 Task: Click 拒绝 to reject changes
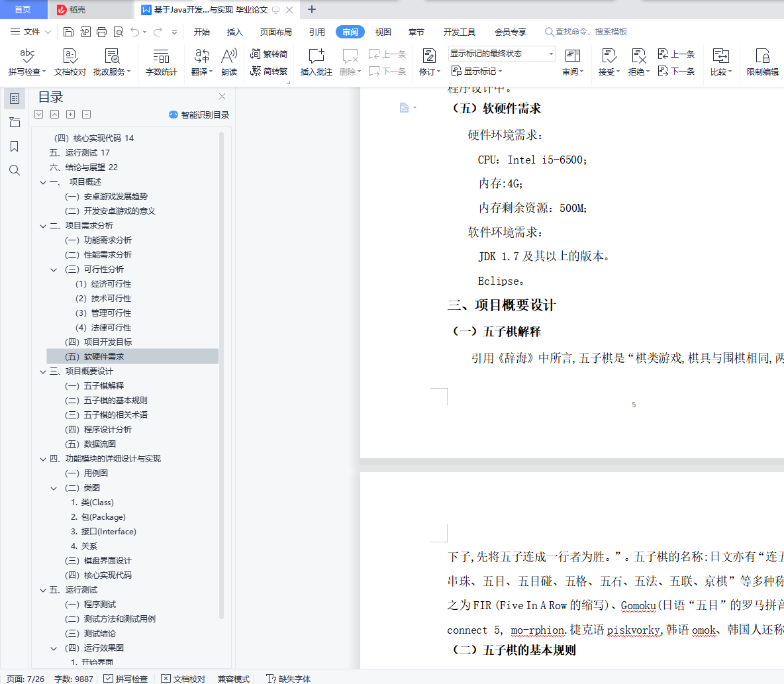638,62
